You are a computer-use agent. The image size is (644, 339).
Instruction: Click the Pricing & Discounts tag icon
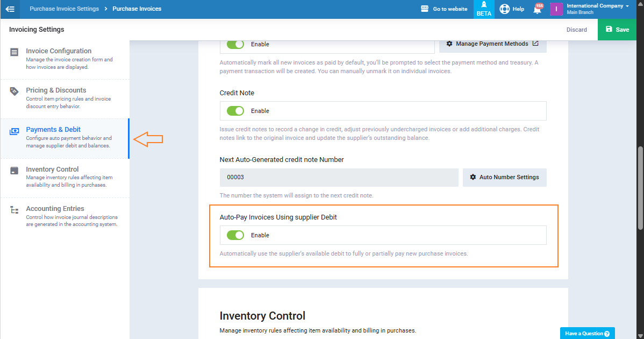(x=15, y=91)
